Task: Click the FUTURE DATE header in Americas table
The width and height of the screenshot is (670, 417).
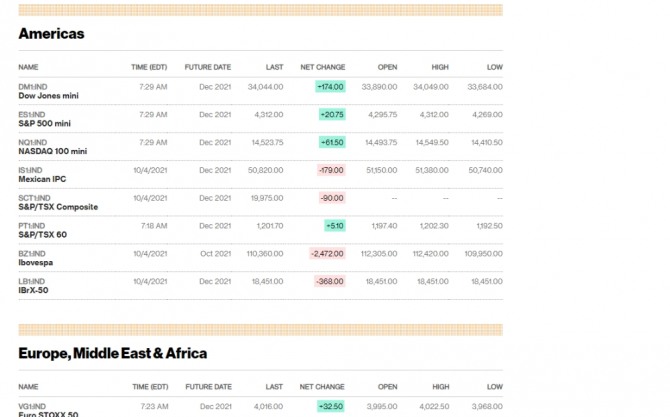Action: (x=208, y=67)
